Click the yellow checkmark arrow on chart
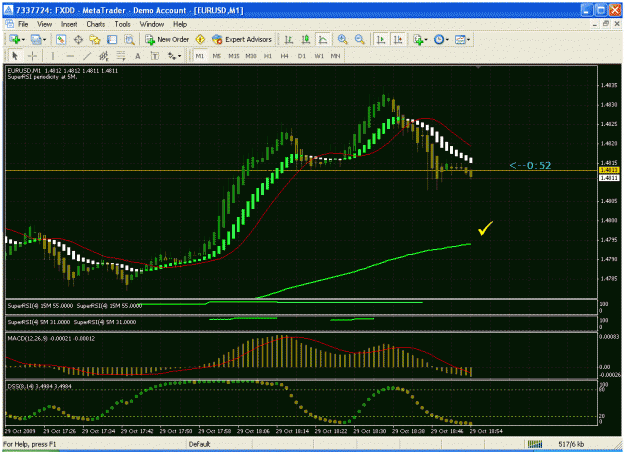The height and width of the screenshot is (452, 625). pyautogui.click(x=485, y=228)
